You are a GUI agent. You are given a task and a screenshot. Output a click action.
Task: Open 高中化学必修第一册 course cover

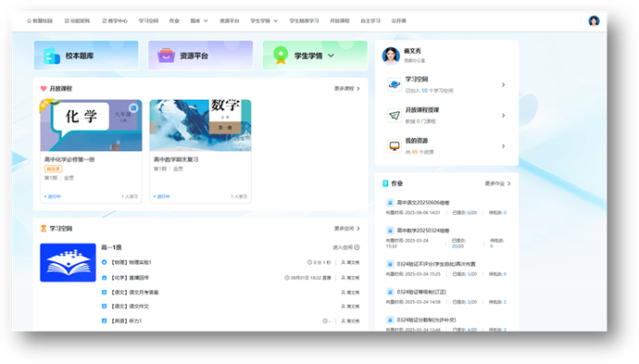92,125
